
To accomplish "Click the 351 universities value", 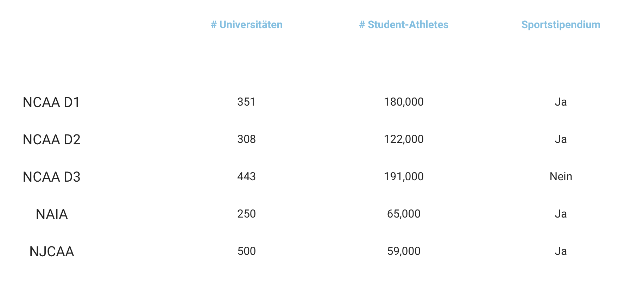I will (x=246, y=102).
